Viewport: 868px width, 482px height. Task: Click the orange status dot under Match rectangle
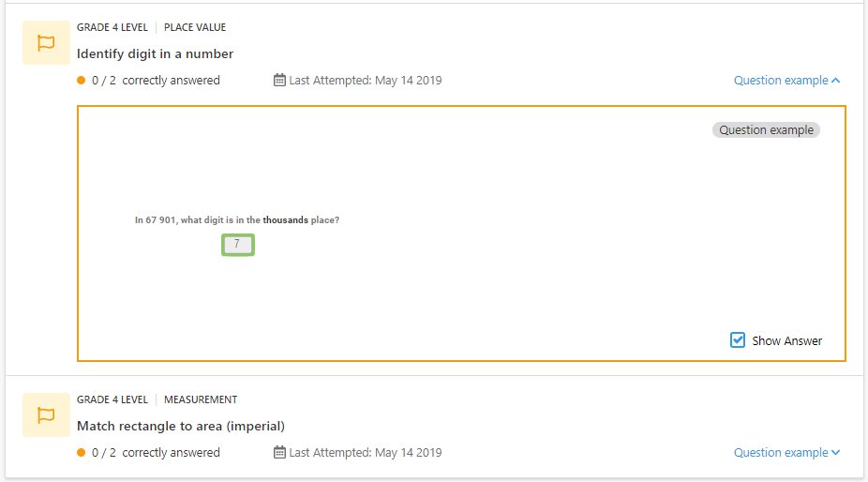pyautogui.click(x=82, y=453)
